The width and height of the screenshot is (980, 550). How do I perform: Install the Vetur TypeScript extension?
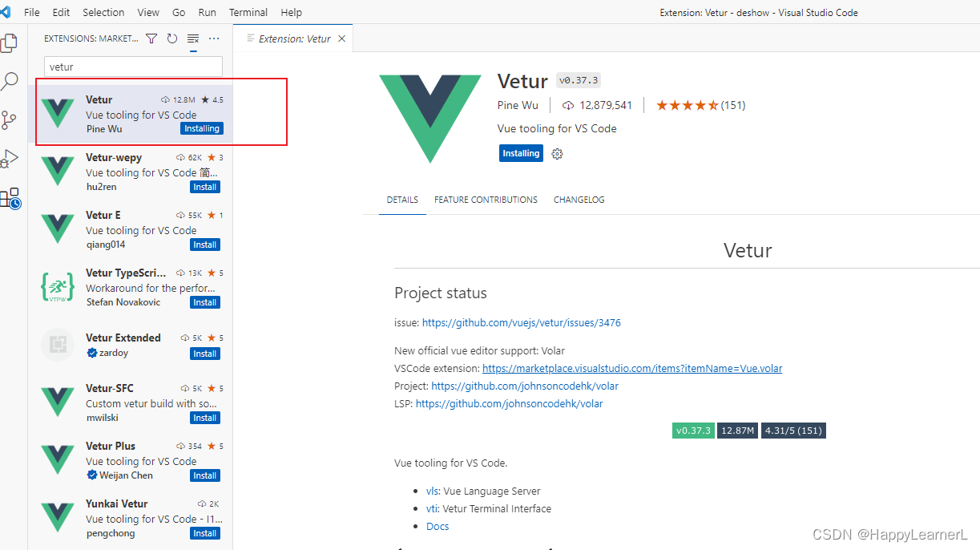click(x=205, y=302)
